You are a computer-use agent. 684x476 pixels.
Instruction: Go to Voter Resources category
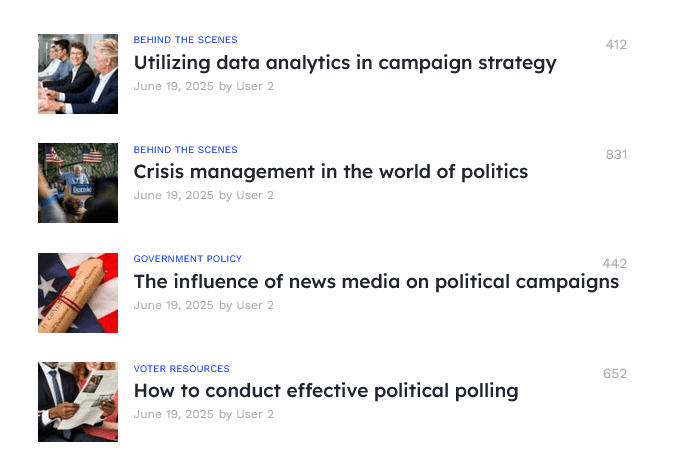181,369
